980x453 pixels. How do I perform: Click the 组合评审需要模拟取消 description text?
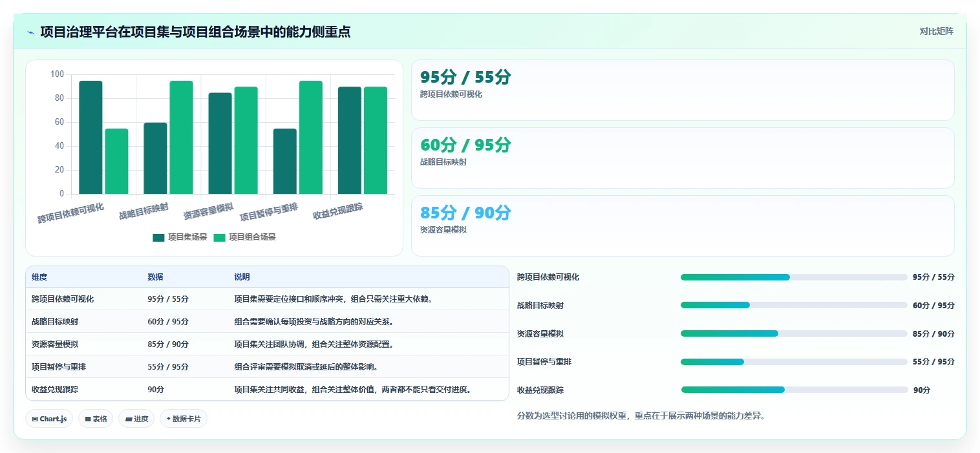pyautogui.click(x=306, y=366)
